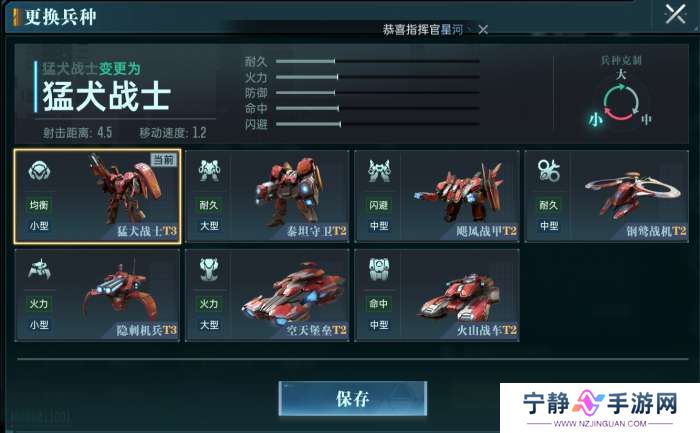Select the 钢骛战机T2 helicopter unit

pos(607,197)
